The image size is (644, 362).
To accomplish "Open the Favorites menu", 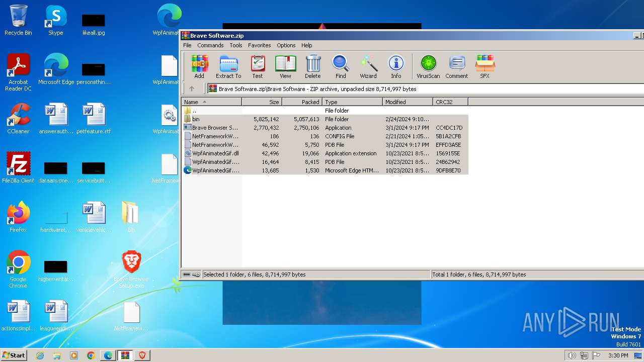I will 259,45.
